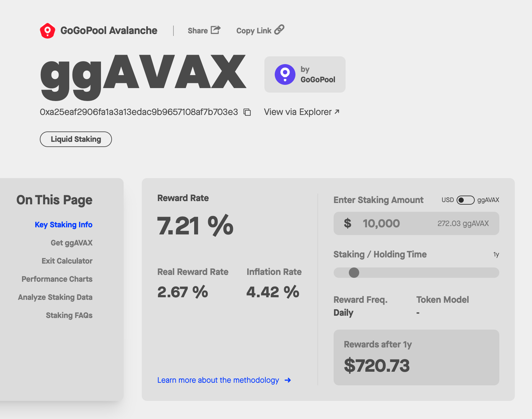Click the dollar sign in the staking amount field
The height and width of the screenshot is (419, 532).
(348, 223)
